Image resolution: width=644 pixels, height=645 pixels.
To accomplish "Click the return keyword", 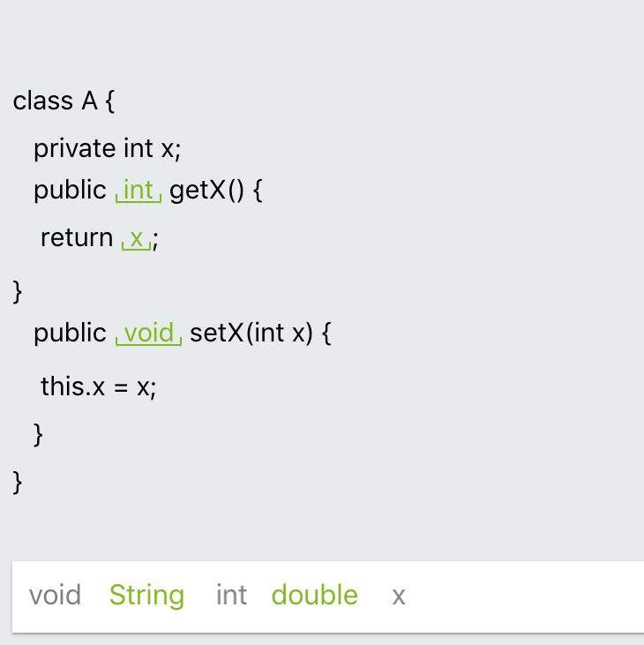I will click(x=77, y=237).
